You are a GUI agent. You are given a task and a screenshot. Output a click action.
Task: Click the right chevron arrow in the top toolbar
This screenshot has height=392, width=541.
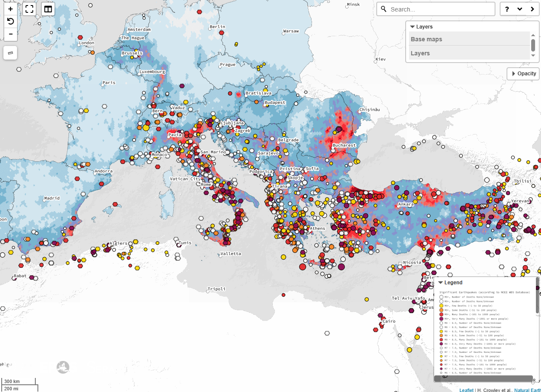tap(532, 9)
